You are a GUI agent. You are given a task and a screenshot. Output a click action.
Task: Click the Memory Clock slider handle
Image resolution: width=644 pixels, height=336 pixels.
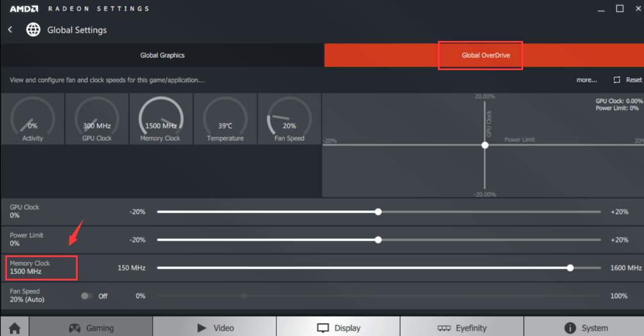pos(570,268)
